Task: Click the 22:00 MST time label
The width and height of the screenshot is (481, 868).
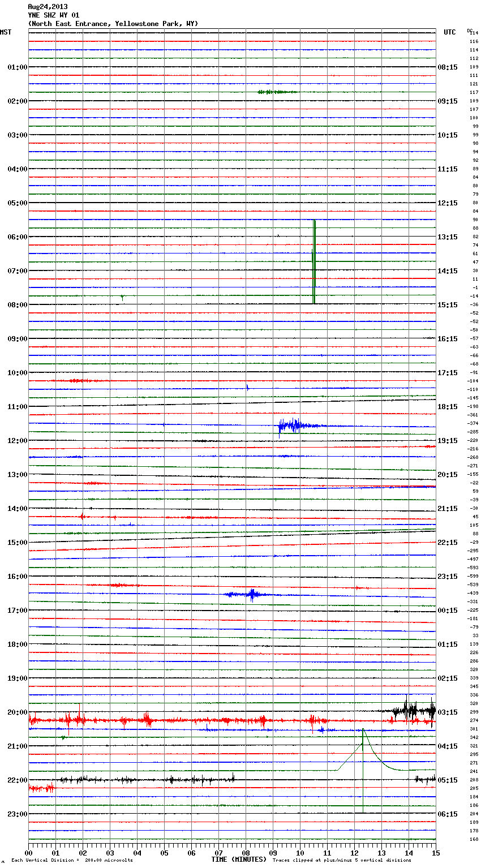Action: pos(18,780)
